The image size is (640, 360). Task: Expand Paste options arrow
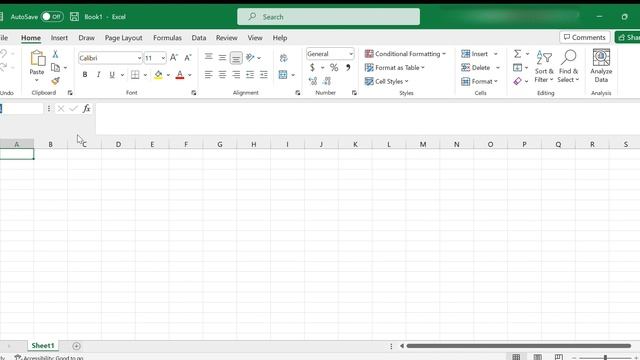37,80
